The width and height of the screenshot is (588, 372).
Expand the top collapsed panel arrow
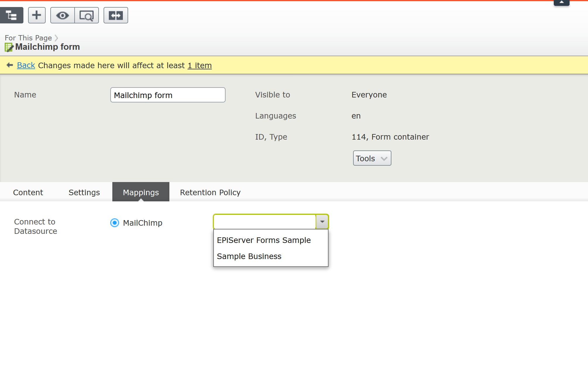coord(561,2)
